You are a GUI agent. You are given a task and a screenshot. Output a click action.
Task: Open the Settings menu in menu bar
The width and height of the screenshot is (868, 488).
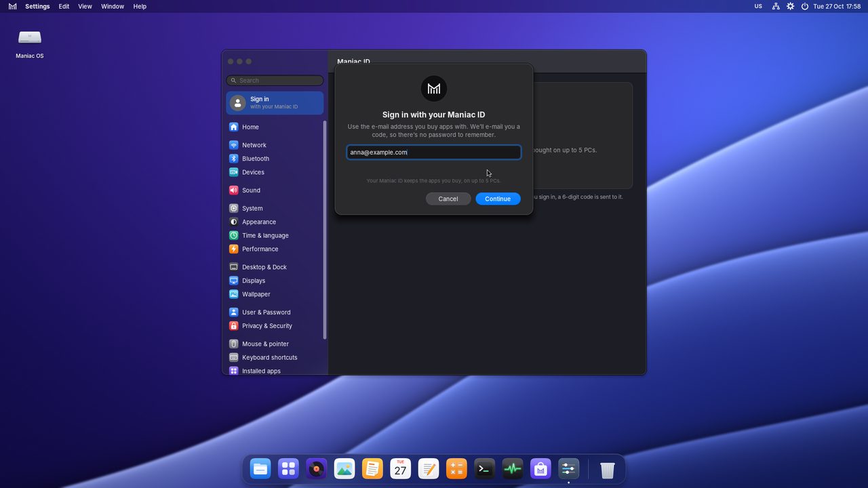(x=37, y=6)
